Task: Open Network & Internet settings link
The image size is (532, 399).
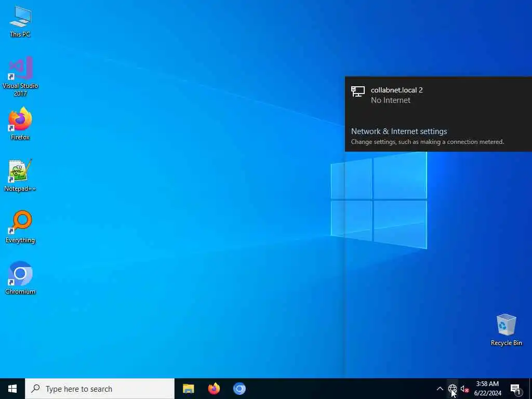Action: pos(399,131)
